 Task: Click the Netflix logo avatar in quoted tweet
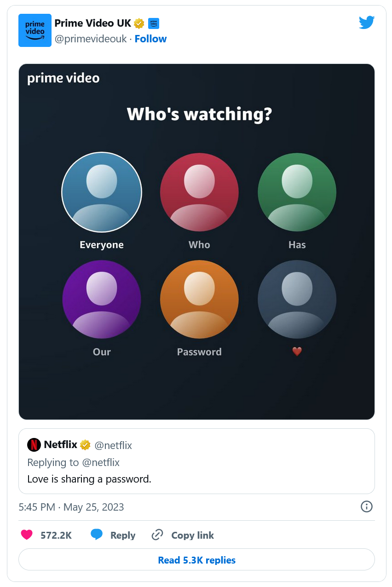pyautogui.click(x=34, y=445)
